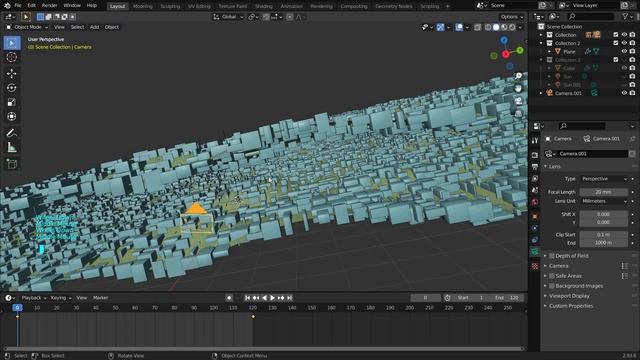
Task: Toggle auto keying record button
Action: point(229,298)
